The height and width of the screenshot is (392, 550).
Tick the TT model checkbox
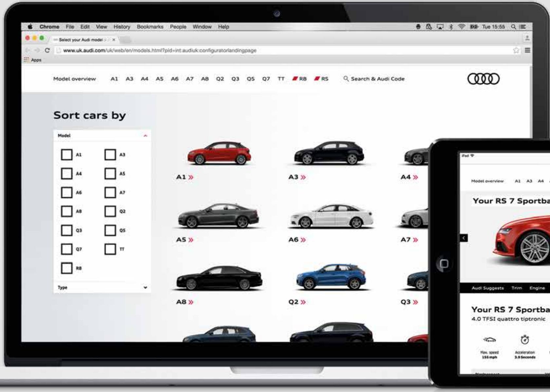pos(110,249)
